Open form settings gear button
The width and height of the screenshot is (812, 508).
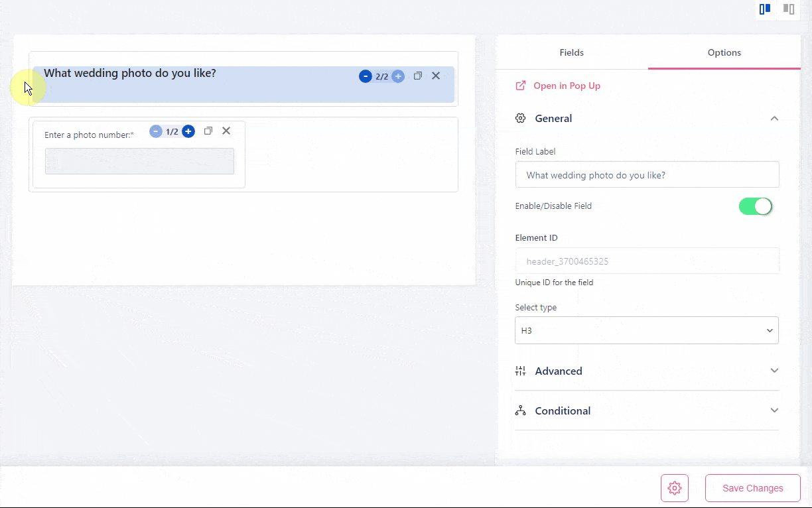click(x=675, y=488)
